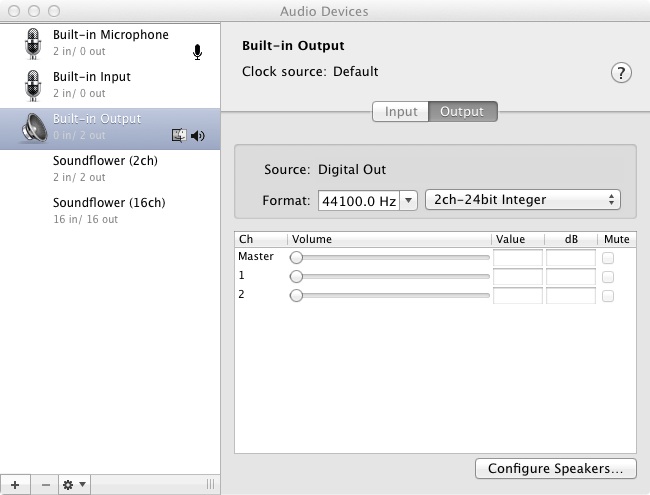Image resolution: width=650 pixels, height=495 pixels.
Task: Toggle Mute checkbox for Master channel
Action: tap(608, 258)
